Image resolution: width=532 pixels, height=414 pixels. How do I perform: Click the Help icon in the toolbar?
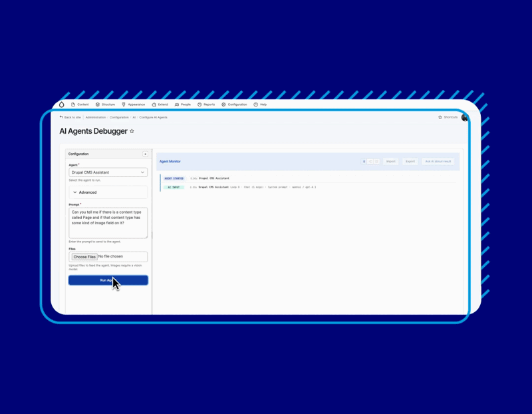pyautogui.click(x=256, y=104)
